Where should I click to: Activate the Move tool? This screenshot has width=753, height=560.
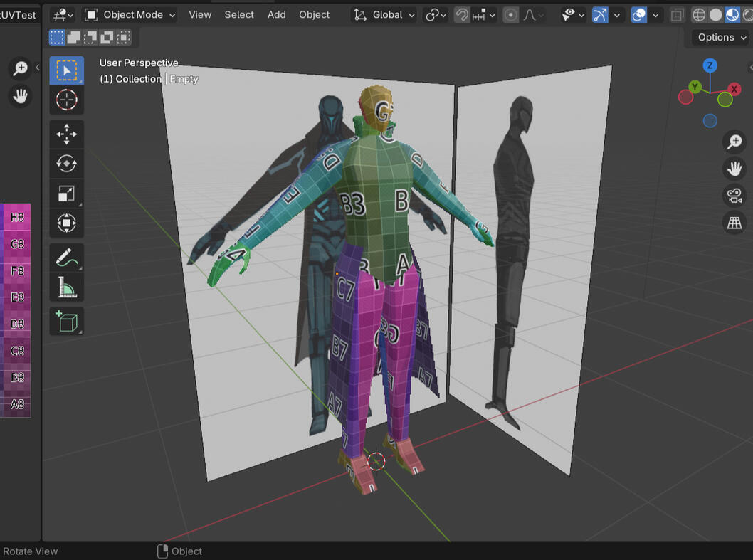[x=66, y=134]
